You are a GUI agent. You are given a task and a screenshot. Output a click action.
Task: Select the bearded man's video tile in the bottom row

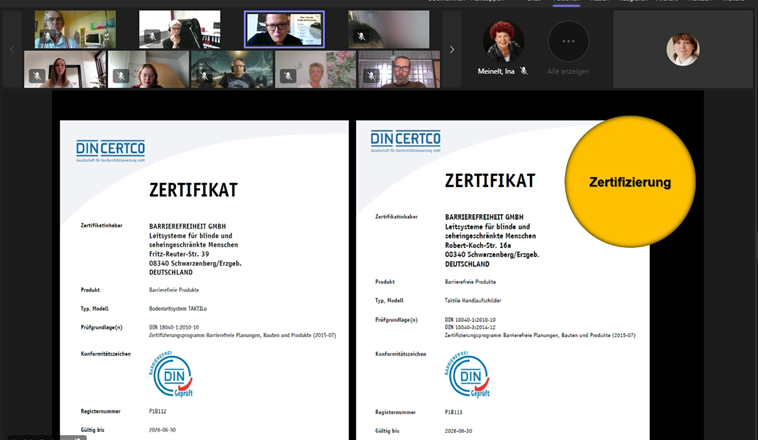[401, 69]
